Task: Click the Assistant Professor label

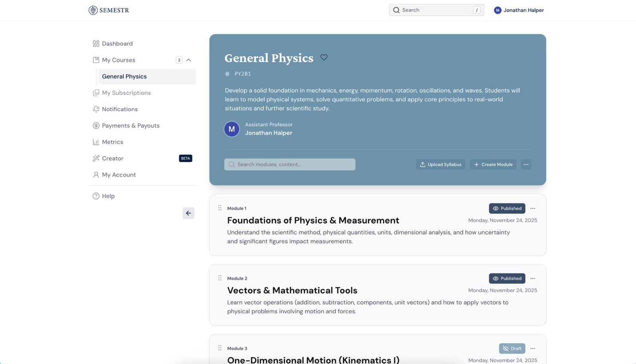Action: point(269,125)
